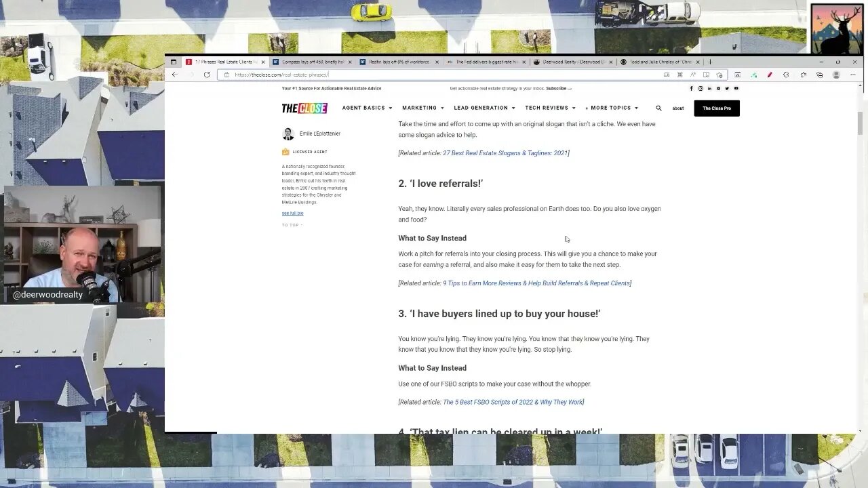Enter Immersive Reader from address bar icon
This screenshot has height=488, width=868.
[706, 75]
